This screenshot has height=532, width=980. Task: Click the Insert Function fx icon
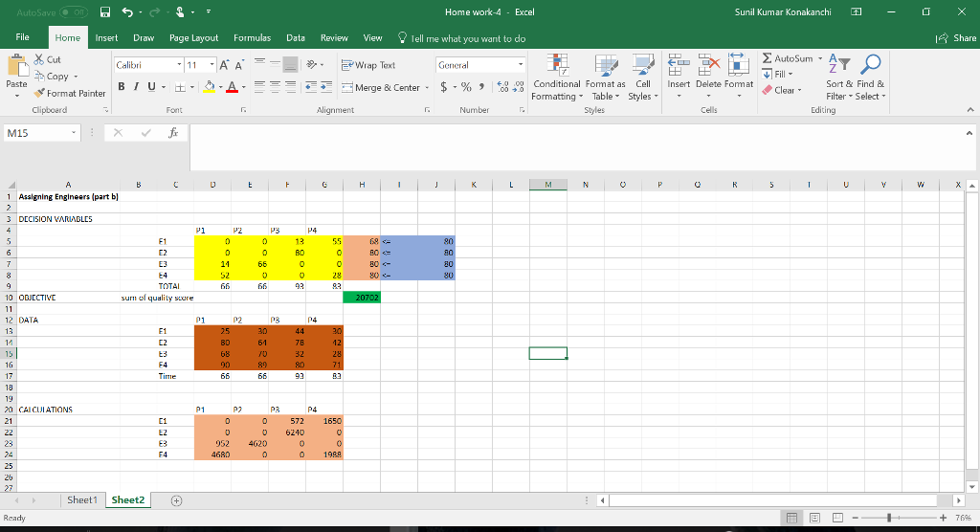click(x=173, y=133)
